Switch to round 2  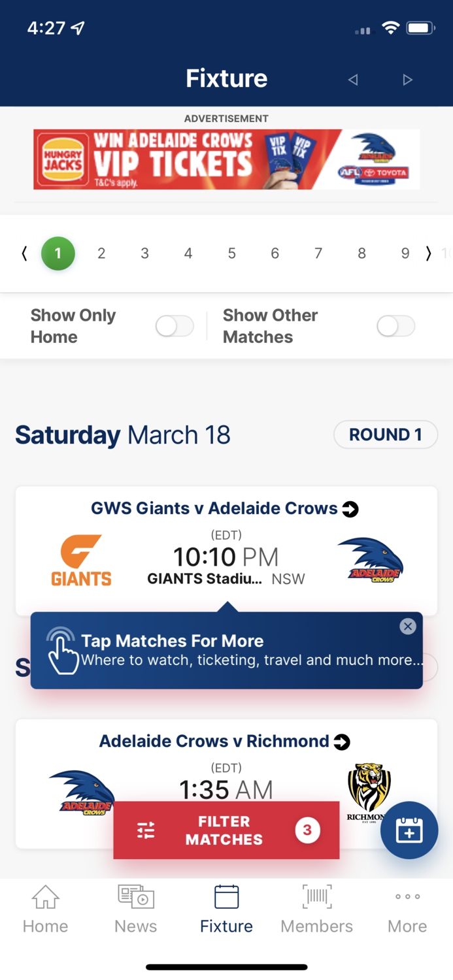click(x=101, y=253)
